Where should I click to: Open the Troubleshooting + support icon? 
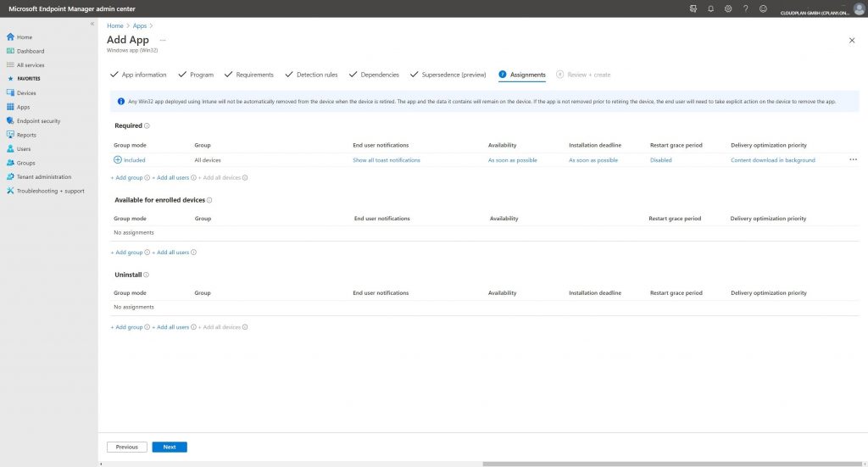pyautogui.click(x=10, y=191)
